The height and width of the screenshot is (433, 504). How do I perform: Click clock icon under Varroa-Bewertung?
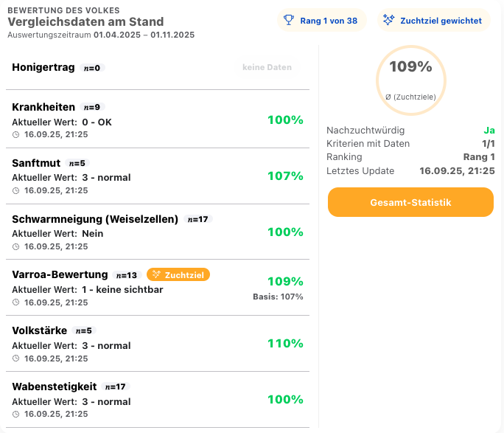pos(16,302)
